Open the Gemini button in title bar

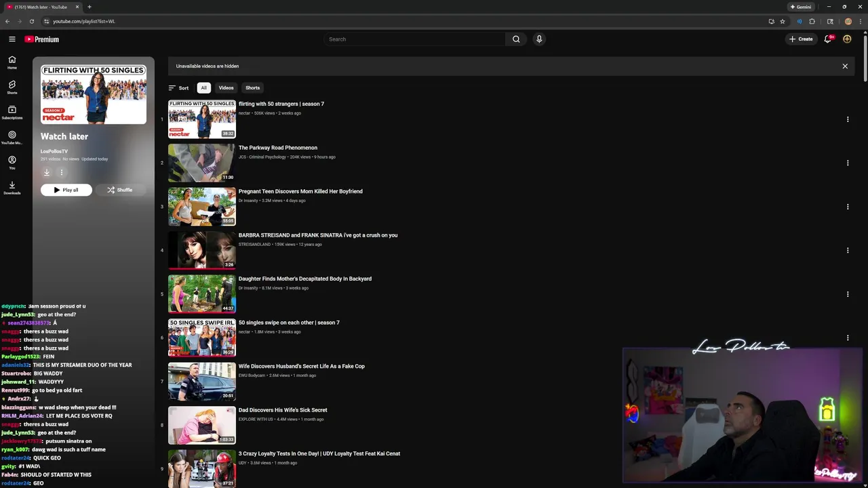800,7
